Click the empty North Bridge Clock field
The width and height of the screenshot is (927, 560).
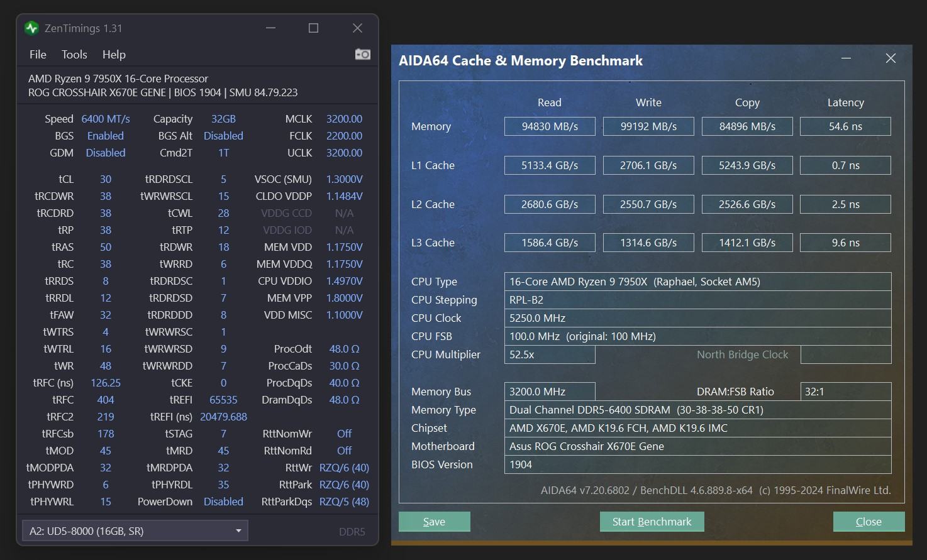[845, 354]
